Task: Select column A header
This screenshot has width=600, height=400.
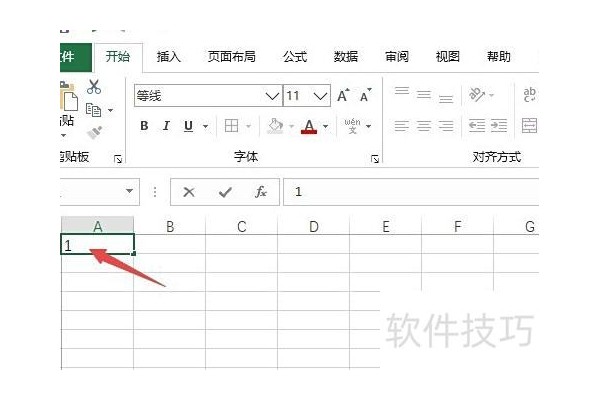Action: pyautogui.click(x=98, y=225)
